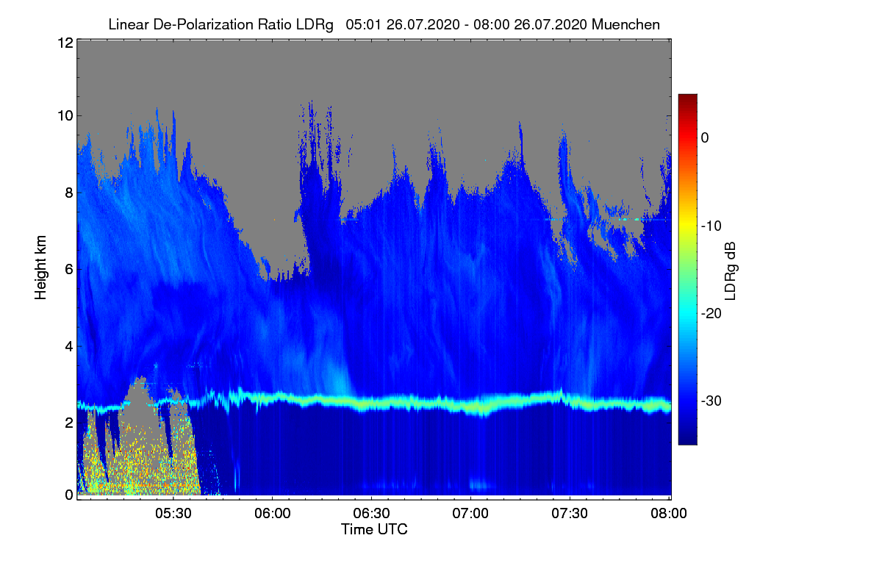Click the 06:30 time tick label
Image resolution: width=882 pixels, height=588 pixels.
click(x=371, y=514)
